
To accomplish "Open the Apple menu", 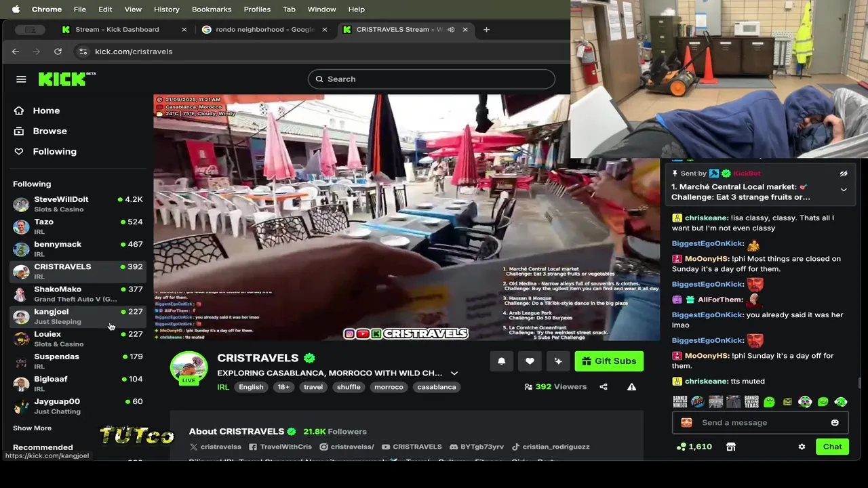I will click(16, 9).
